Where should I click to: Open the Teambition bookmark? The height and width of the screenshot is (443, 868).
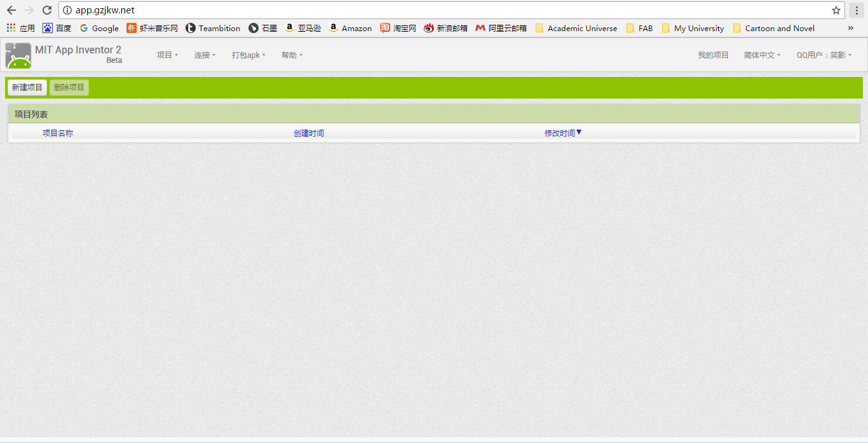213,28
